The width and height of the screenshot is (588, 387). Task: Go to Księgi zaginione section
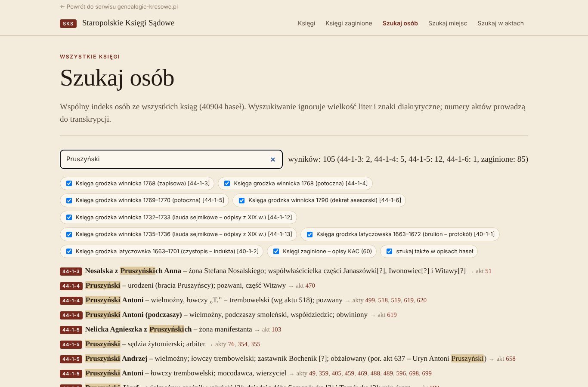tap(349, 23)
